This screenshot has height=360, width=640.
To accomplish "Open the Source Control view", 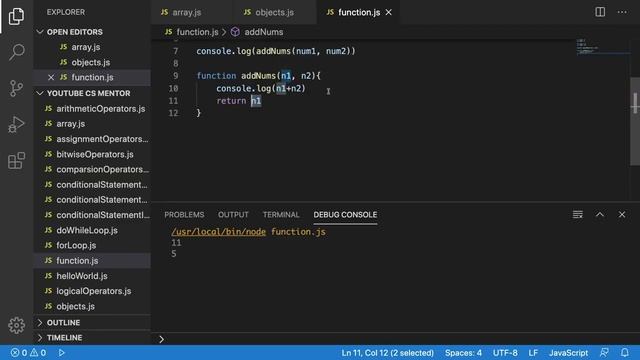I will pos(16,88).
